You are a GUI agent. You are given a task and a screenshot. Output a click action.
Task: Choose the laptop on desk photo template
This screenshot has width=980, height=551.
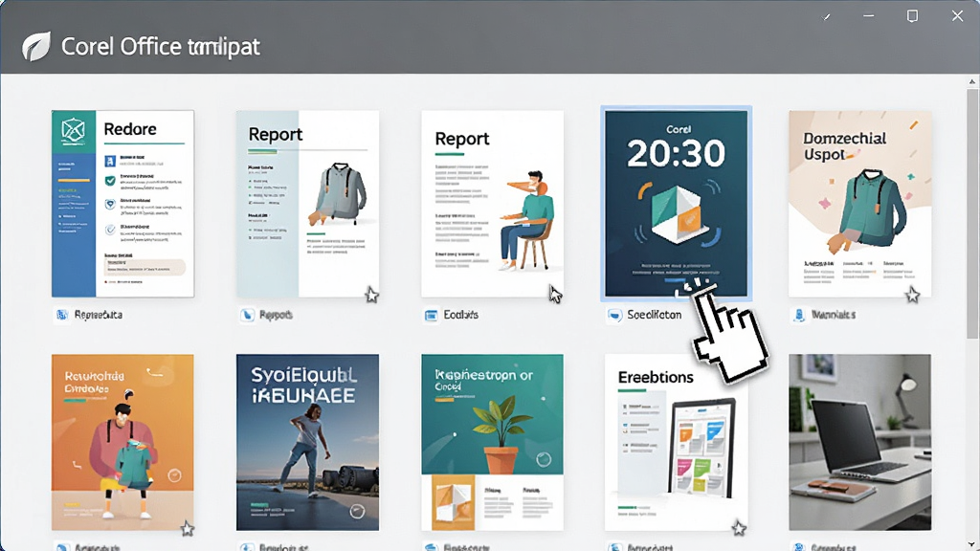click(x=860, y=442)
